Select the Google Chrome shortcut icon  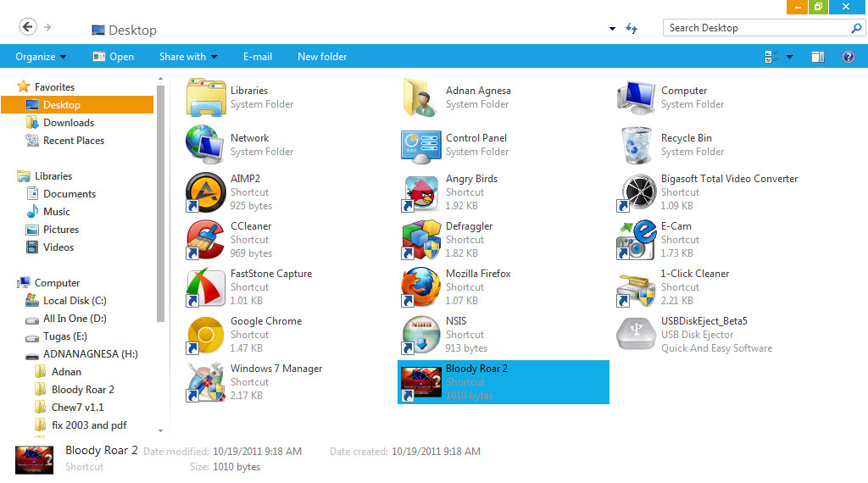pyautogui.click(x=205, y=335)
